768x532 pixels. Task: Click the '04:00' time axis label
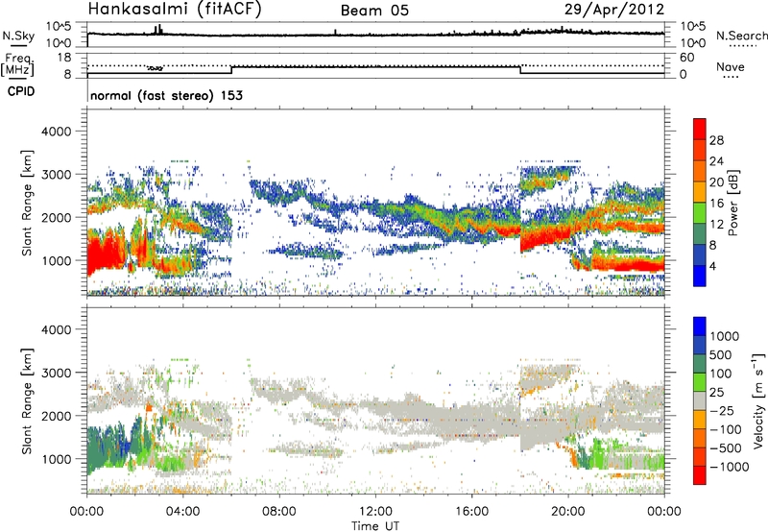pos(182,512)
